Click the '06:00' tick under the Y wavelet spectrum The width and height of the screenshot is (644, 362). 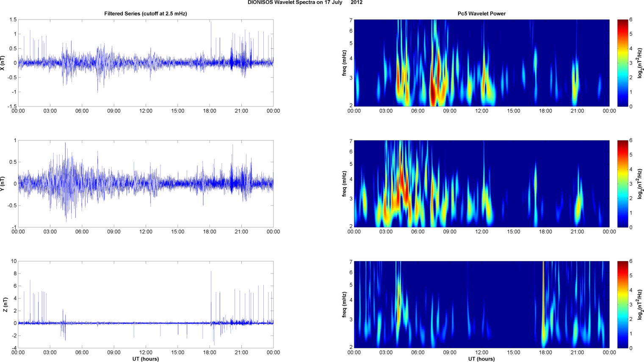pyautogui.click(x=417, y=232)
